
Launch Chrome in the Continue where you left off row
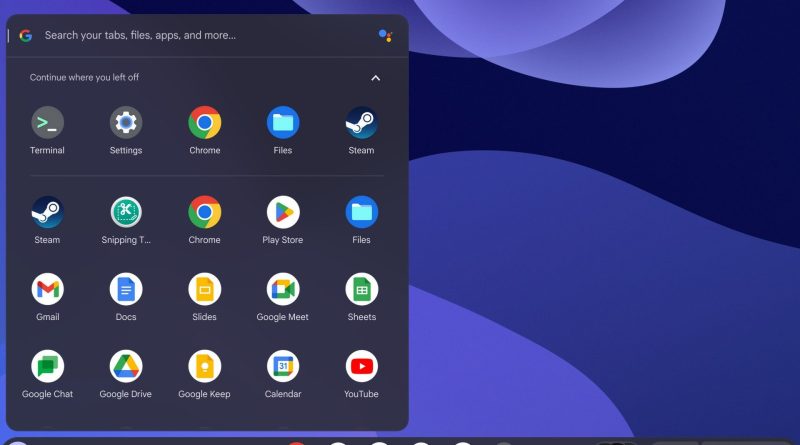point(205,122)
